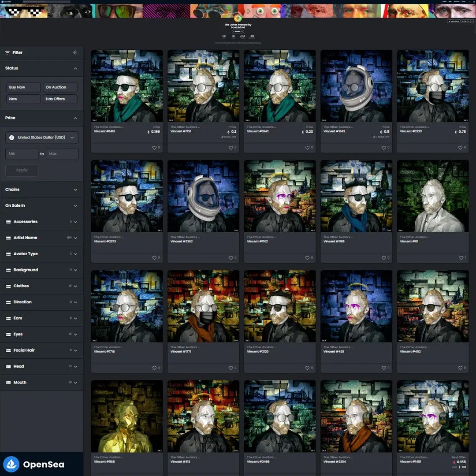Open the gold Vincent #588 artwork thumbnail
Image resolution: width=476 pixels, height=476 pixels.
click(x=127, y=416)
